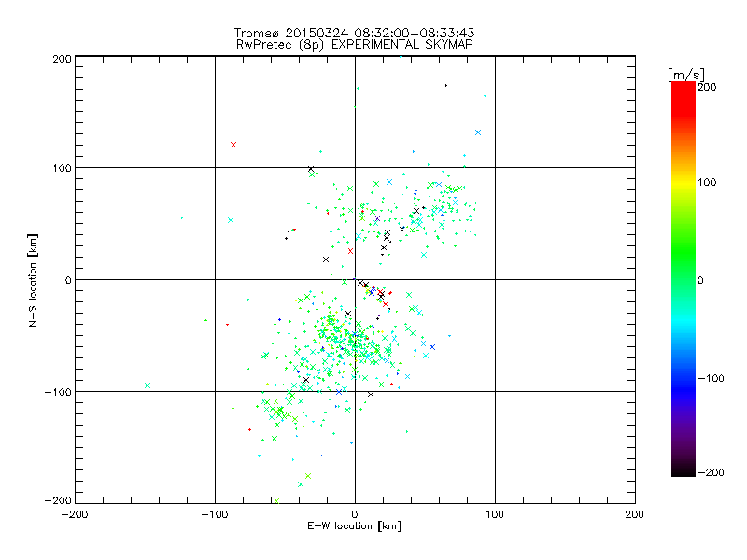The width and height of the screenshot is (747, 560).
Task: Click the -200 tick on the N-S axis
Action: 58,500
